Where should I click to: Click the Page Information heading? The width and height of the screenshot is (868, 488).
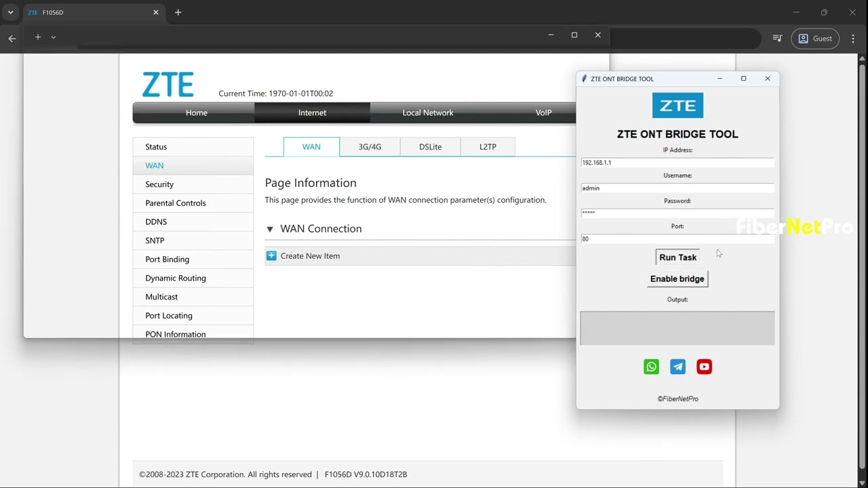click(311, 183)
